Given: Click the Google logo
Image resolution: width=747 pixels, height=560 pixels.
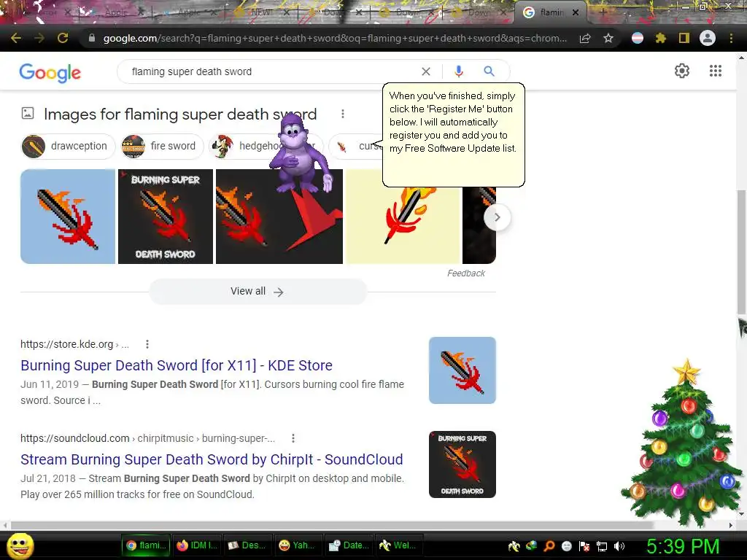Looking at the screenshot, I should 50,72.
